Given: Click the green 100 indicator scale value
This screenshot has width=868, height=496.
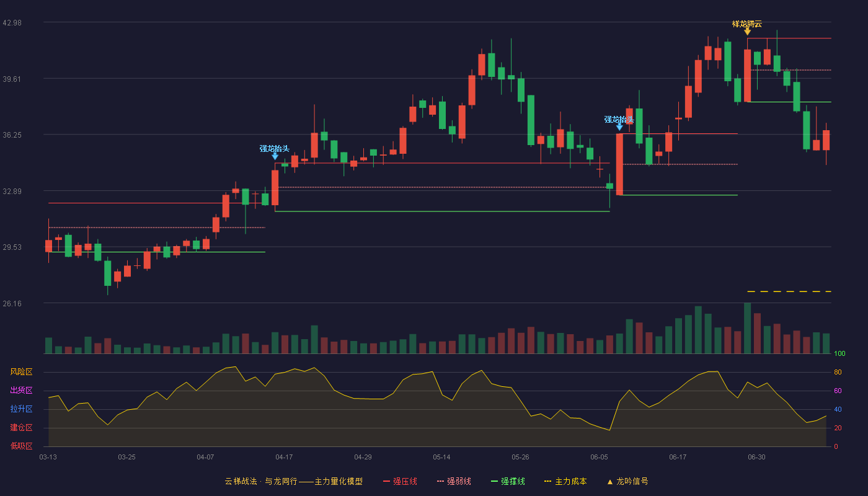Looking at the screenshot, I should pos(839,354).
